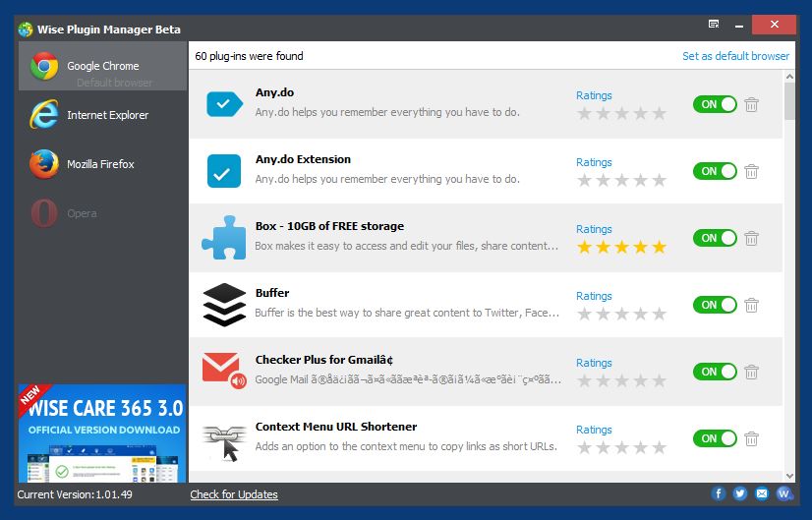
Task: Disable the Buffer plugin toggle
Action: (x=715, y=305)
